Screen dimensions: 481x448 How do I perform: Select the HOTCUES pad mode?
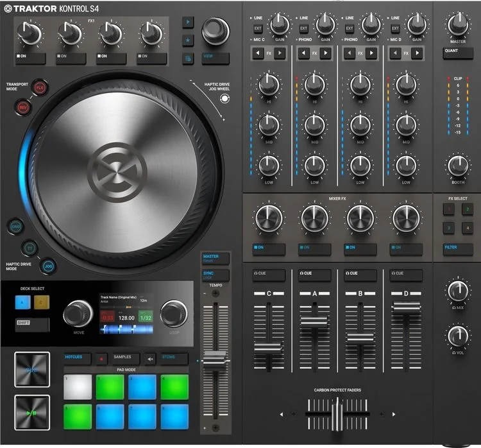pyautogui.click(x=78, y=359)
